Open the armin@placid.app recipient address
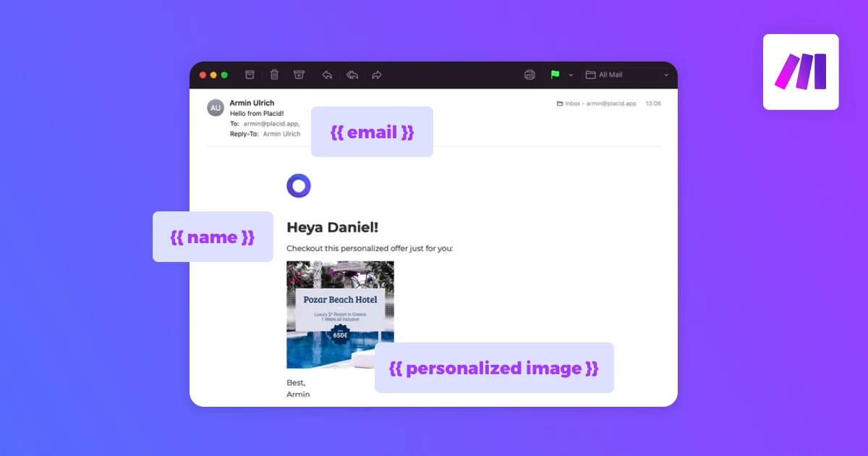The image size is (868, 456). 273,124
